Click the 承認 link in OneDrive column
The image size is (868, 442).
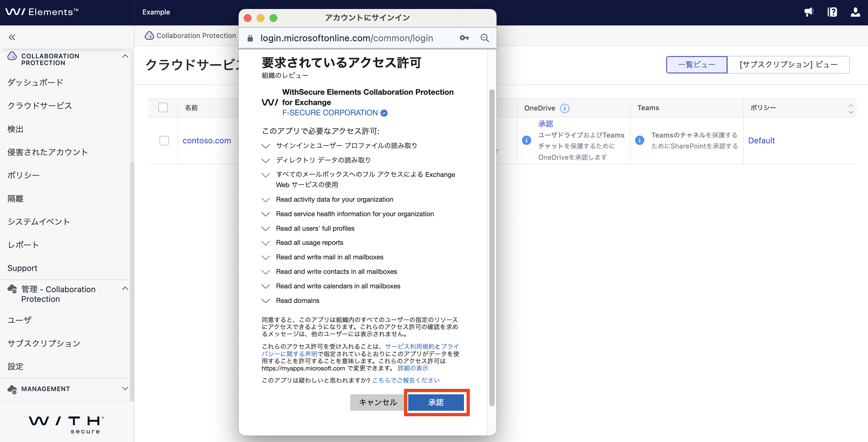546,124
